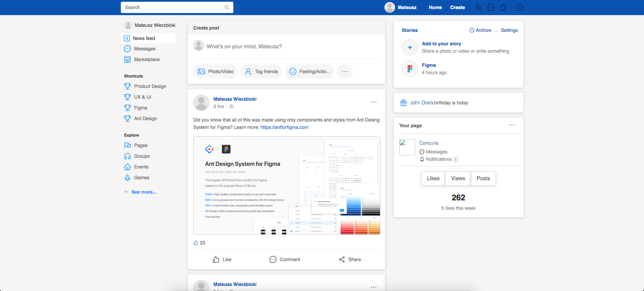This screenshot has width=644, height=291.
Task: Share the Ant Design post
Action: (x=350, y=259)
